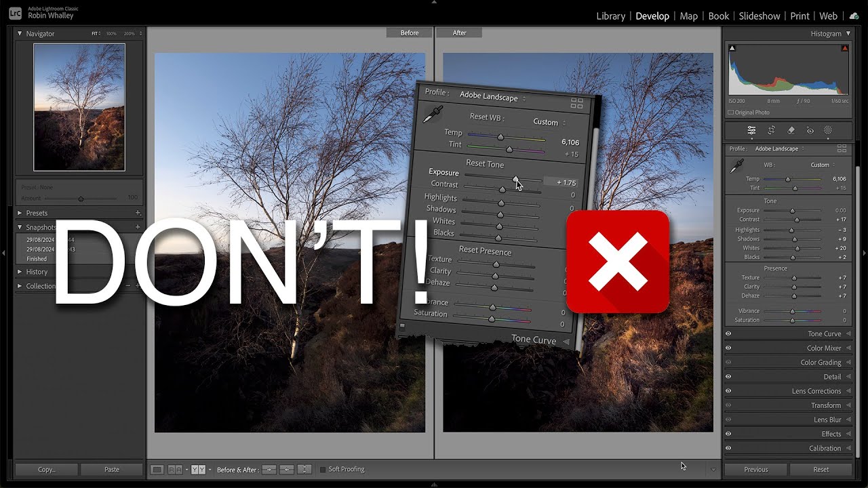Select the Edit sliders tool icon
Image resolution: width=868 pixels, height=488 pixels.
pyautogui.click(x=751, y=130)
